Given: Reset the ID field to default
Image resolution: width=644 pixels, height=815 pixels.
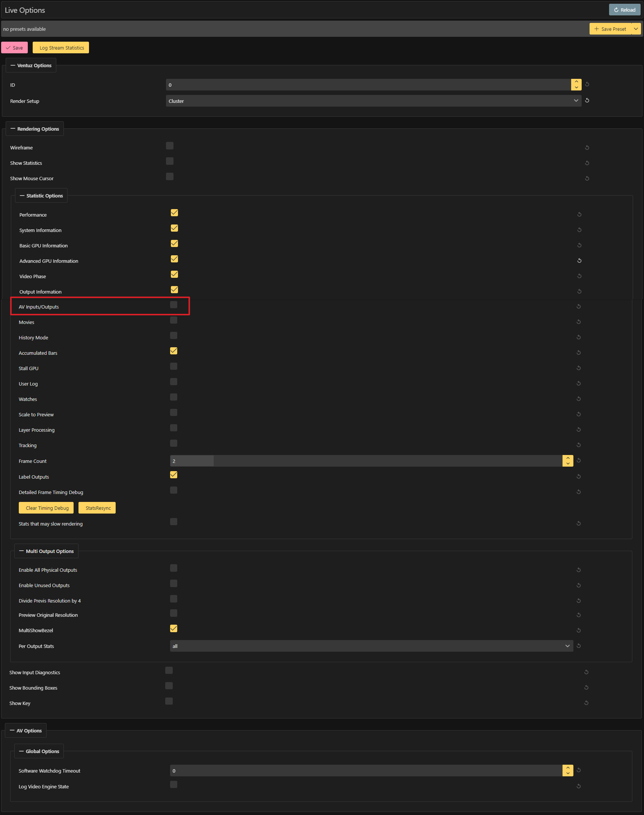Looking at the screenshot, I should [587, 84].
